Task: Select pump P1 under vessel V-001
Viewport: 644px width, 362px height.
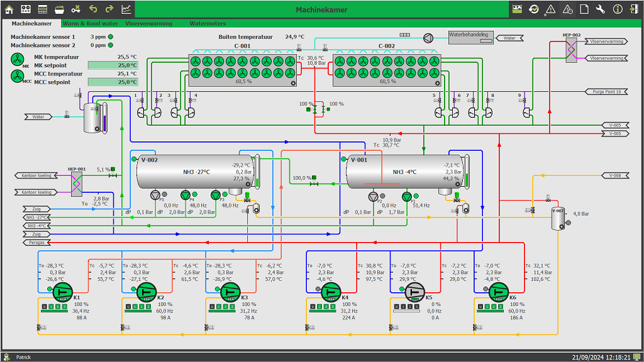Action: [407, 197]
